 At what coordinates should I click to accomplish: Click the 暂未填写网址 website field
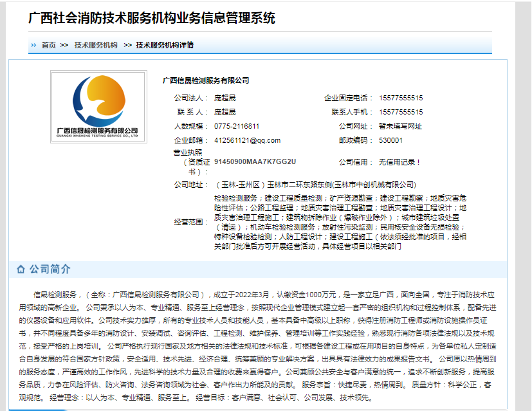(x=400, y=126)
